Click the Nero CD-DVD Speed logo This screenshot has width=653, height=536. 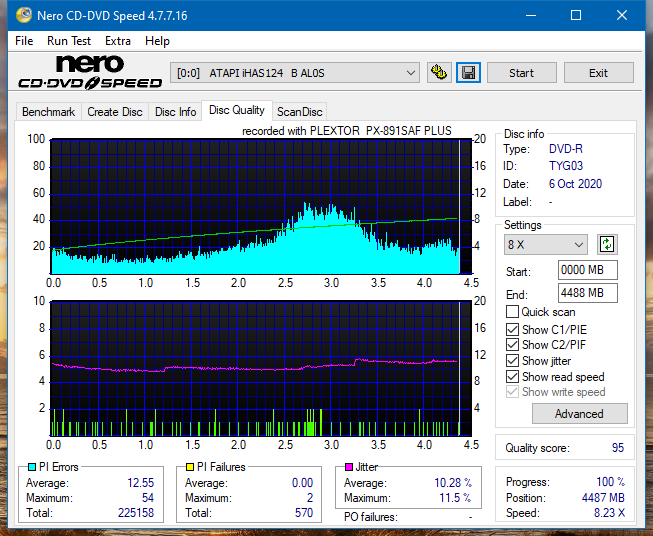coord(90,72)
